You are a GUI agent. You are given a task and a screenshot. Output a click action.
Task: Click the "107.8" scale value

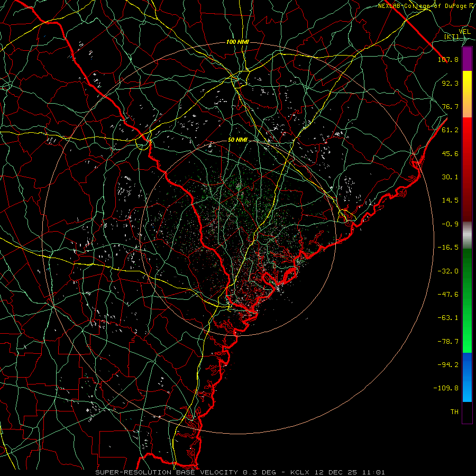(448, 59)
